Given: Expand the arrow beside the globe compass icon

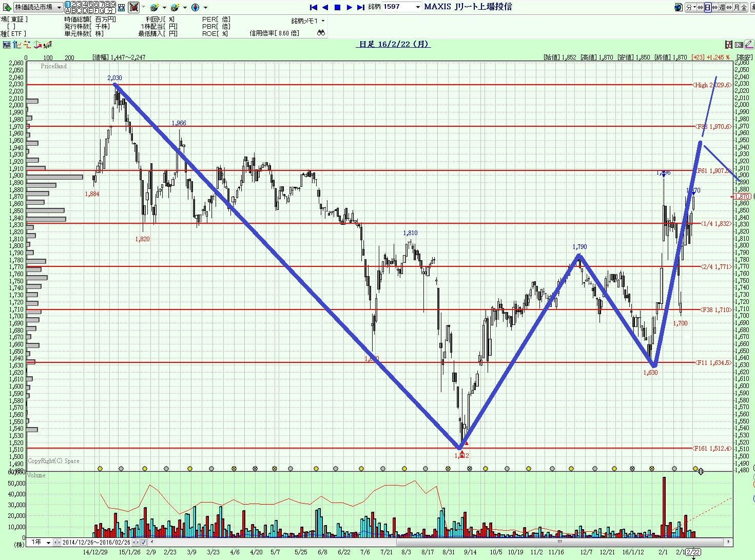Looking at the screenshot, I should 205,8.
